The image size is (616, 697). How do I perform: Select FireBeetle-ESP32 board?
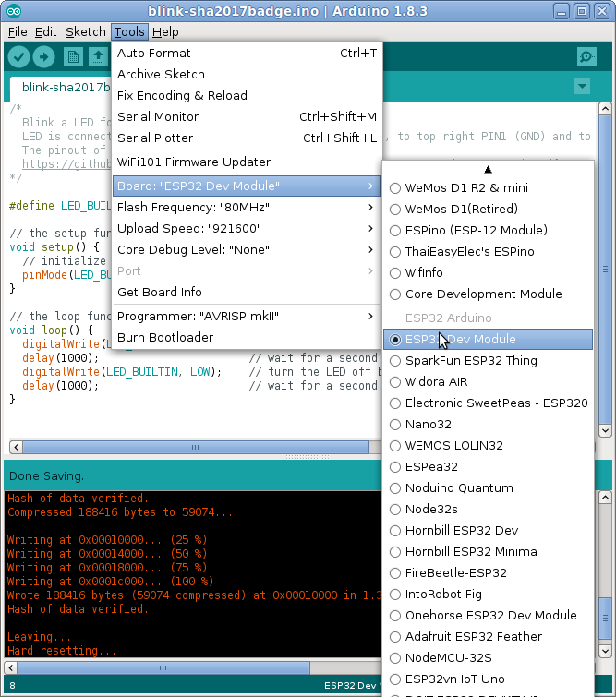(488, 573)
